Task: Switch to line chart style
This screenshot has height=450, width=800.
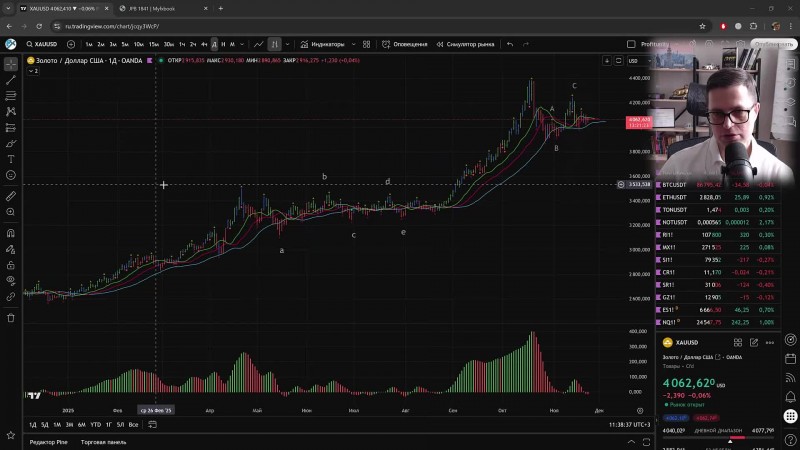Action: point(259,44)
